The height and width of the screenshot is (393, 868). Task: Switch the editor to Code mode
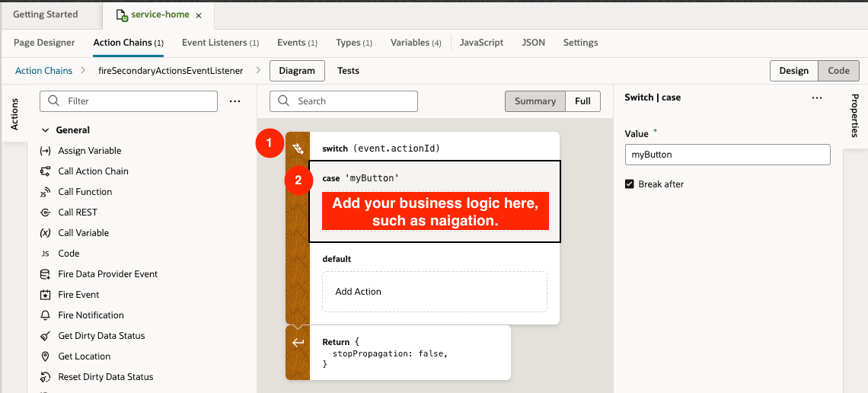(x=838, y=71)
